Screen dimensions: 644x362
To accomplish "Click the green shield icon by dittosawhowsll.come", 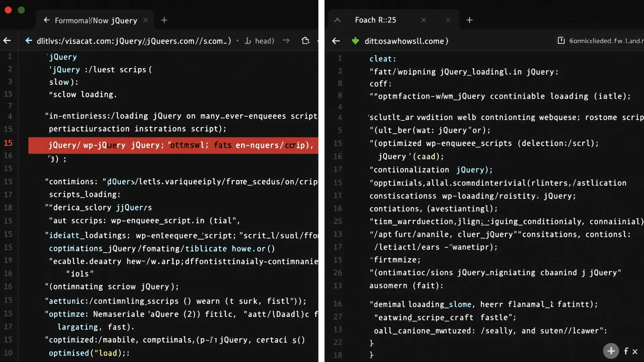I will tap(355, 41).
